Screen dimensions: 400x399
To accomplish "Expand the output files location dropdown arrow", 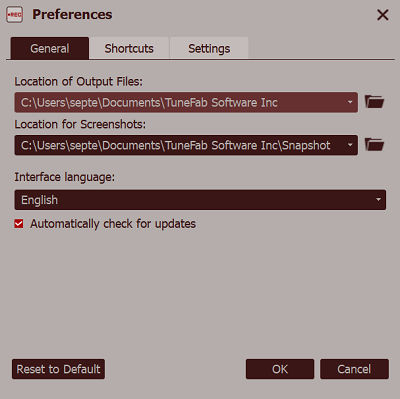I will pyautogui.click(x=350, y=102).
